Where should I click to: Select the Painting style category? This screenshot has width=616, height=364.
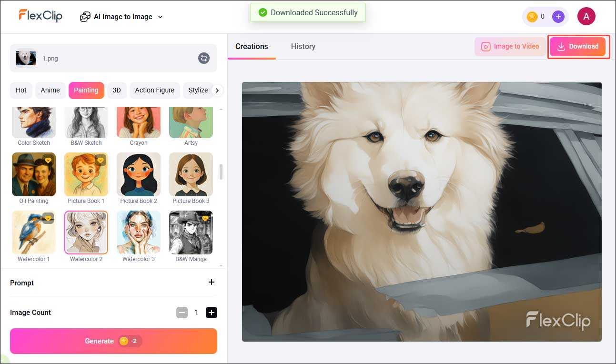(x=86, y=90)
